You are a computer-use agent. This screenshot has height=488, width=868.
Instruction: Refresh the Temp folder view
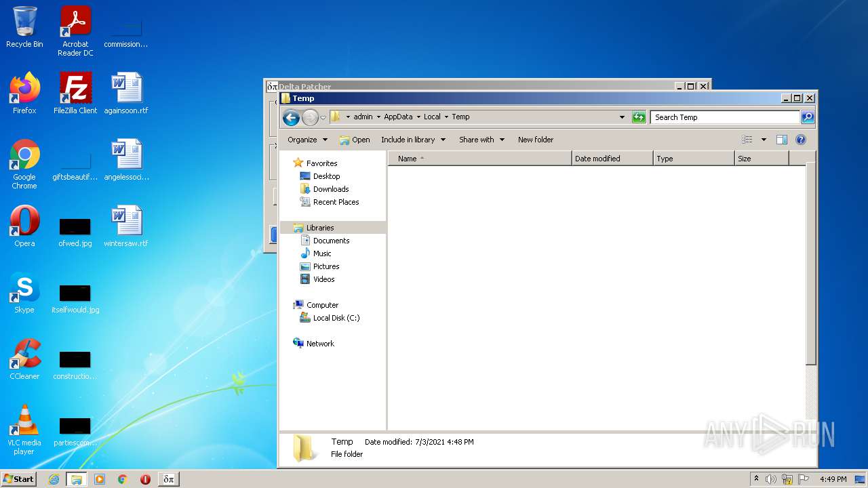coord(639,117)
